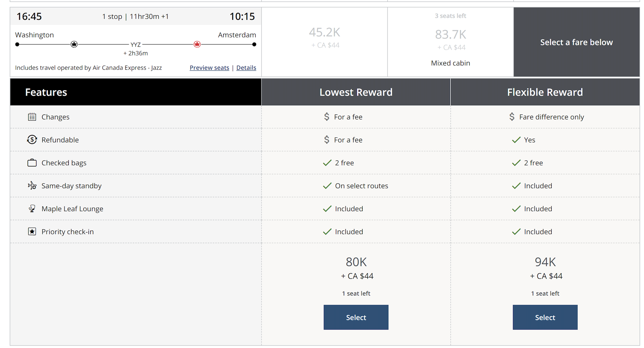The height and width of the screenshot is (348, 644).
Task: Click the Maple Leaf Lounge seat icon
Action: click(x=32, y=209)
